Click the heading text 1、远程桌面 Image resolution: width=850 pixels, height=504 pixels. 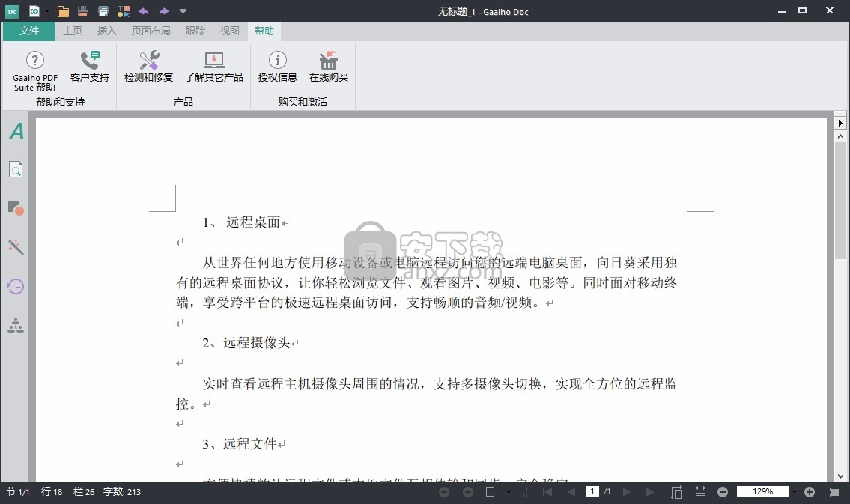pyautogui.click(x=241, y=222)
